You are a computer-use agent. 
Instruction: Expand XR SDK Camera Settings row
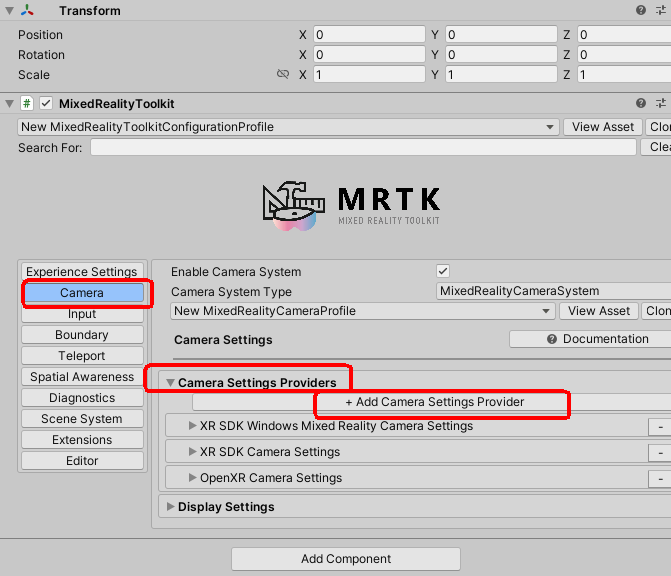point(192,451)
